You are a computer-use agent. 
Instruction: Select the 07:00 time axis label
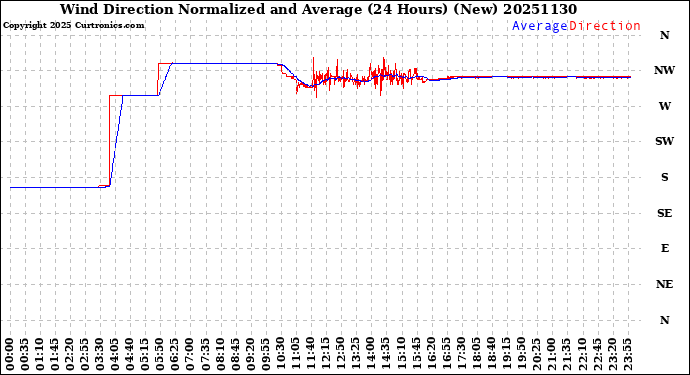click(x=191, y=354)
